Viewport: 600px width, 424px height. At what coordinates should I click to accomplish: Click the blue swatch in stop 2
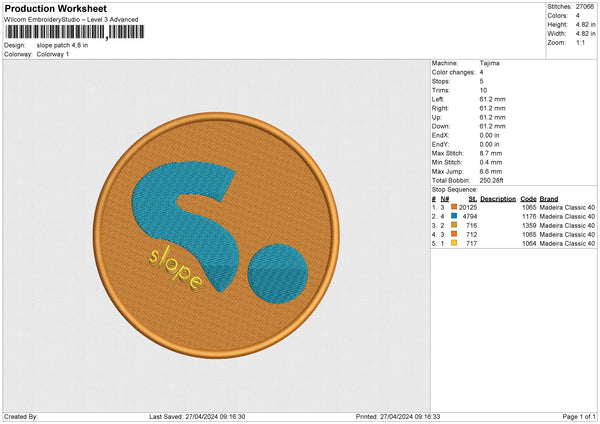coord(454,216)
